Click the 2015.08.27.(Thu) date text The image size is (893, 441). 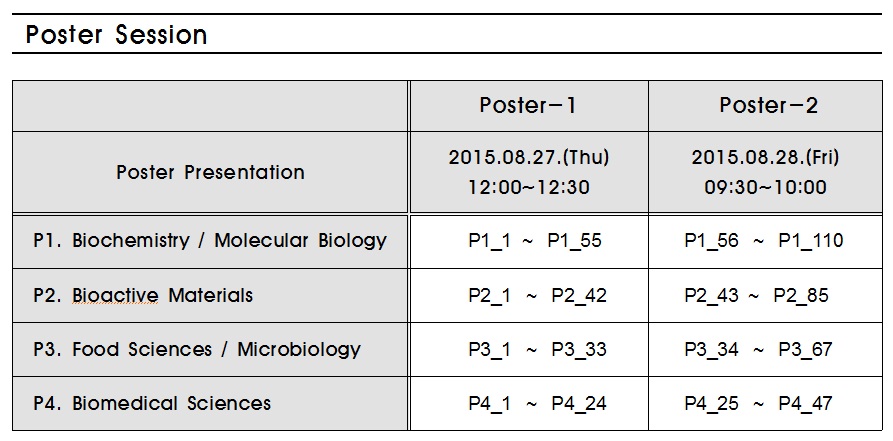528,157
